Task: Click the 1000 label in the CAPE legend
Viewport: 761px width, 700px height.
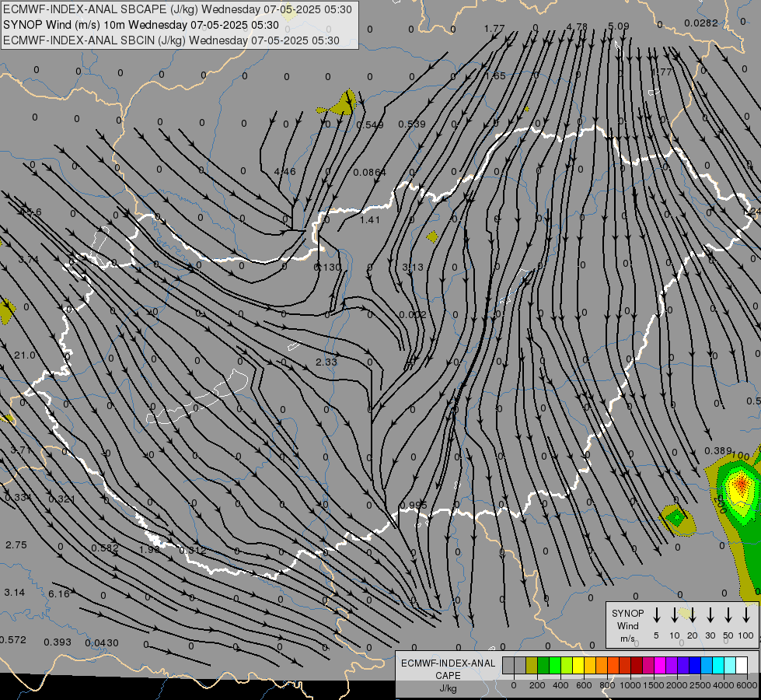Action: click(630, 685)
